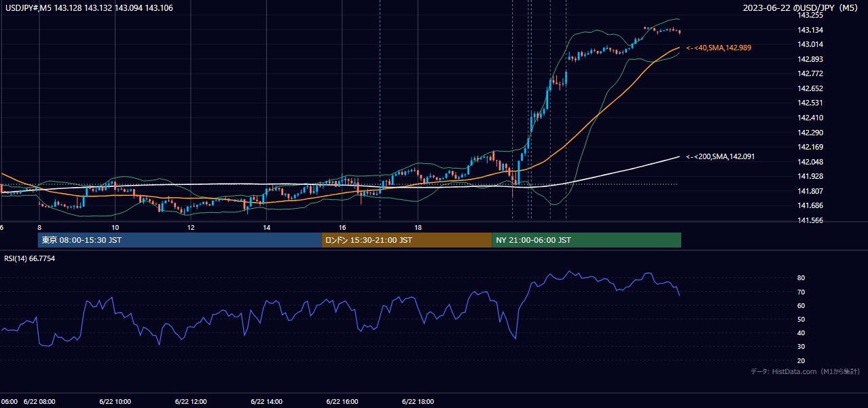
Task: Click RSI scale value 30
Action: tap(801, 347)
